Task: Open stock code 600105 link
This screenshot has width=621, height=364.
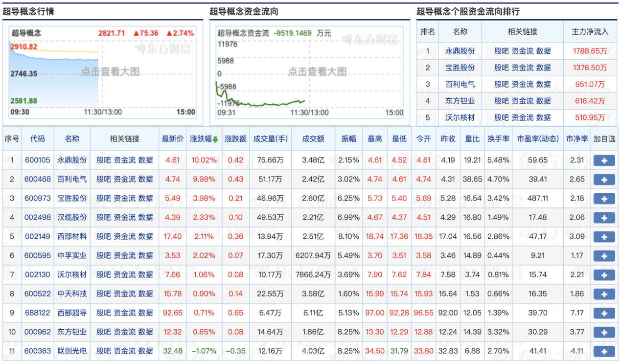Action: 38,160
